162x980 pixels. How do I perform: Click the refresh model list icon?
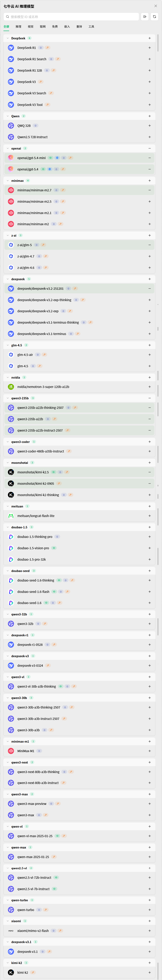point(155,17)
